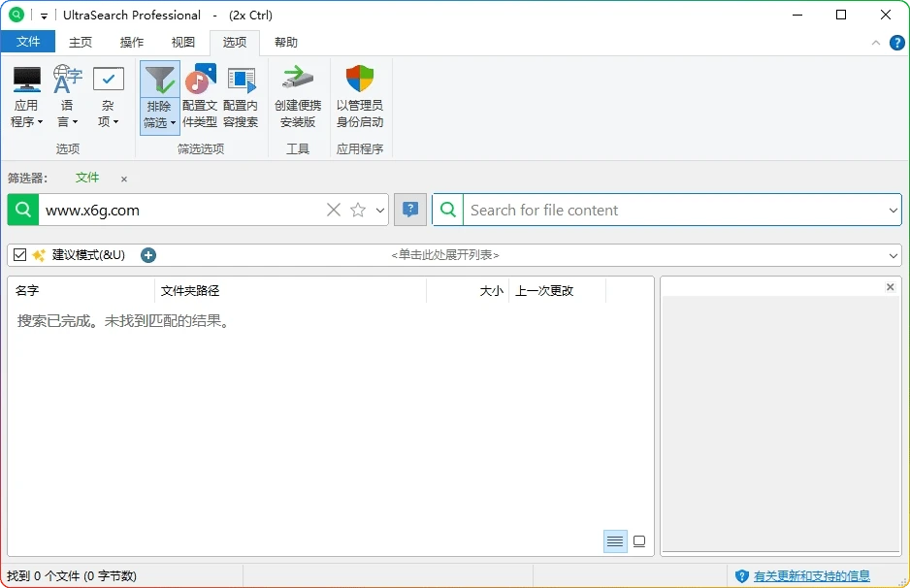Click the green file name search icon
The height and width of the screenshot is (588, 910).
23,210
